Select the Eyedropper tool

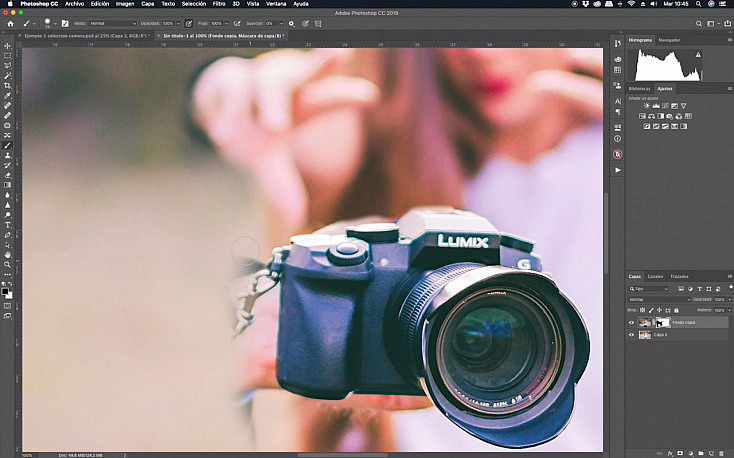pyautogui.click(x=7, y=96)
